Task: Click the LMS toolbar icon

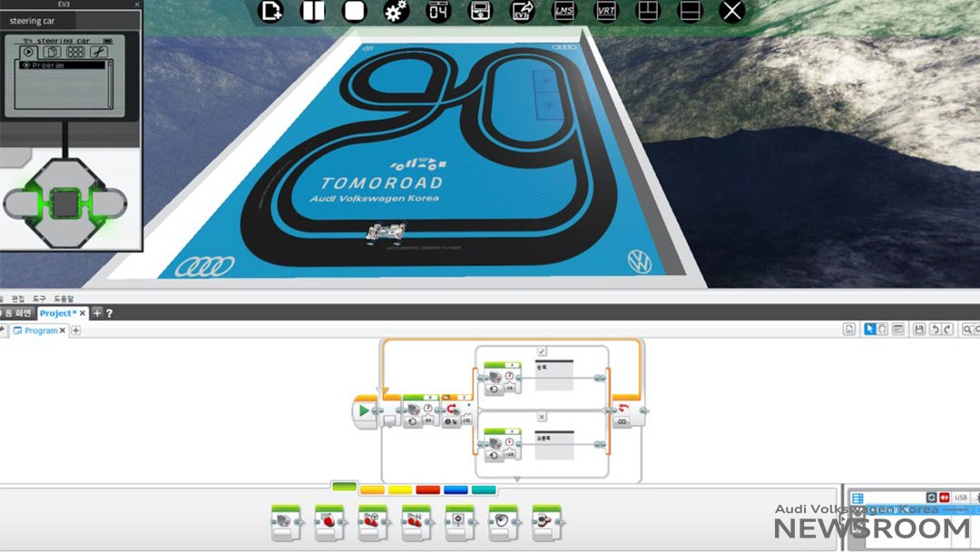Action: click(x=563, y=11)
